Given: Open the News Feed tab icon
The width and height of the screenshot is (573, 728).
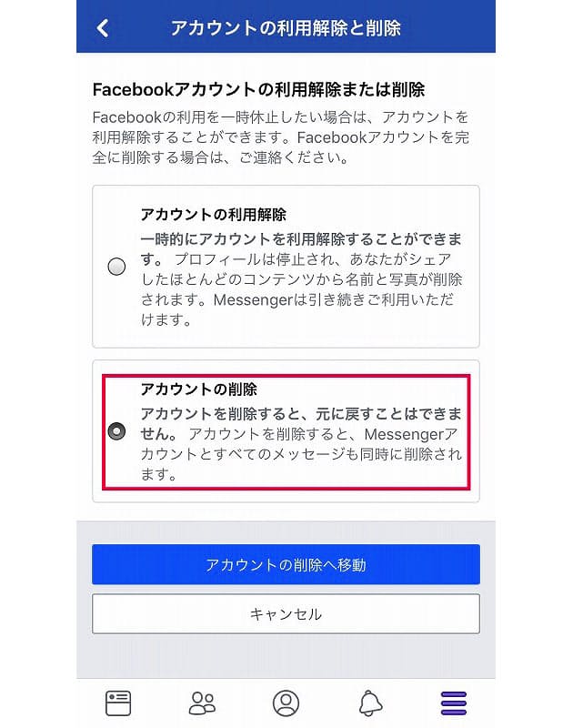Looking at the screenshot, I should click(119, 703).
